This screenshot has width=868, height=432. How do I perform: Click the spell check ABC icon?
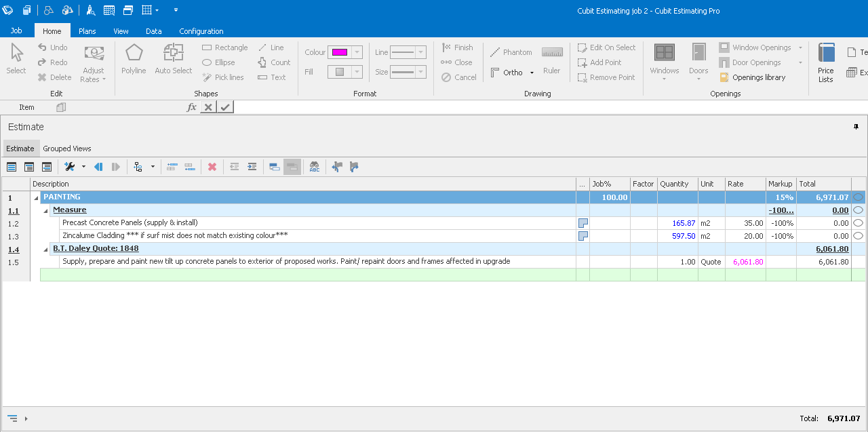(315, 167)
